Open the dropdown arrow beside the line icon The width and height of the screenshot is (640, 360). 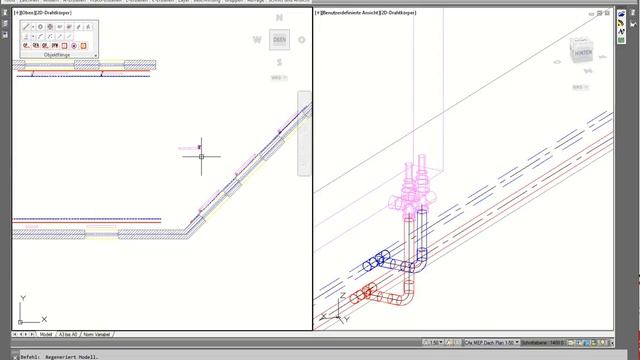coord(33,27)
